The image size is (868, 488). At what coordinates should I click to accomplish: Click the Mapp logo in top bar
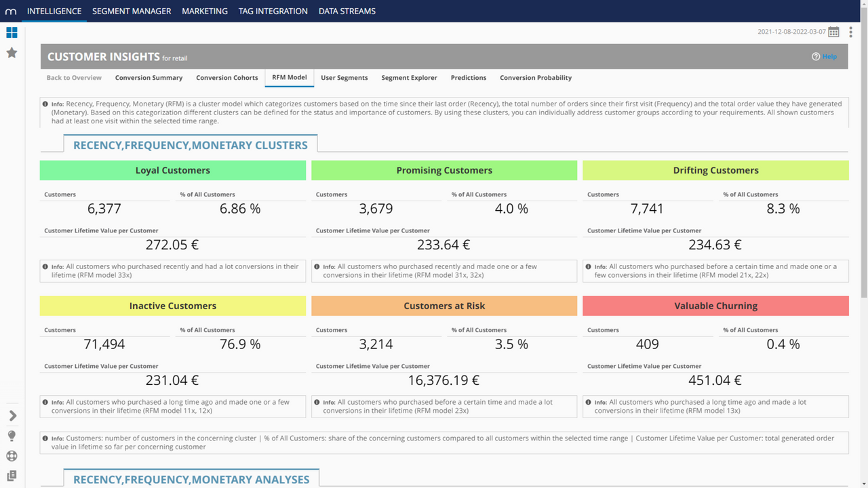[x=10, y=10]
